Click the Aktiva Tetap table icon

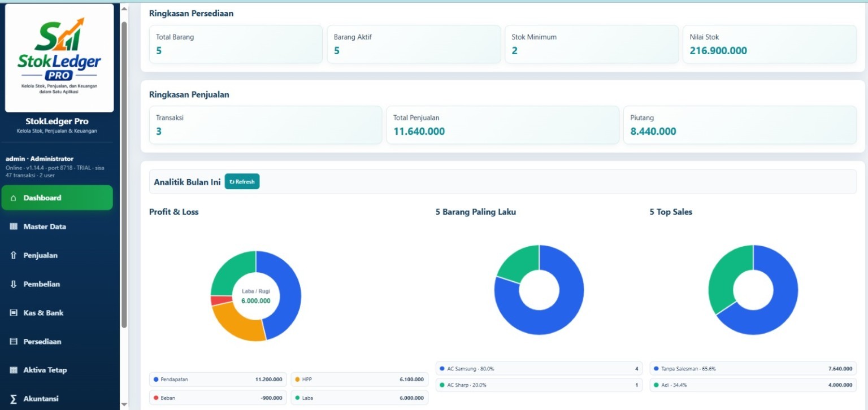[14, 370]
